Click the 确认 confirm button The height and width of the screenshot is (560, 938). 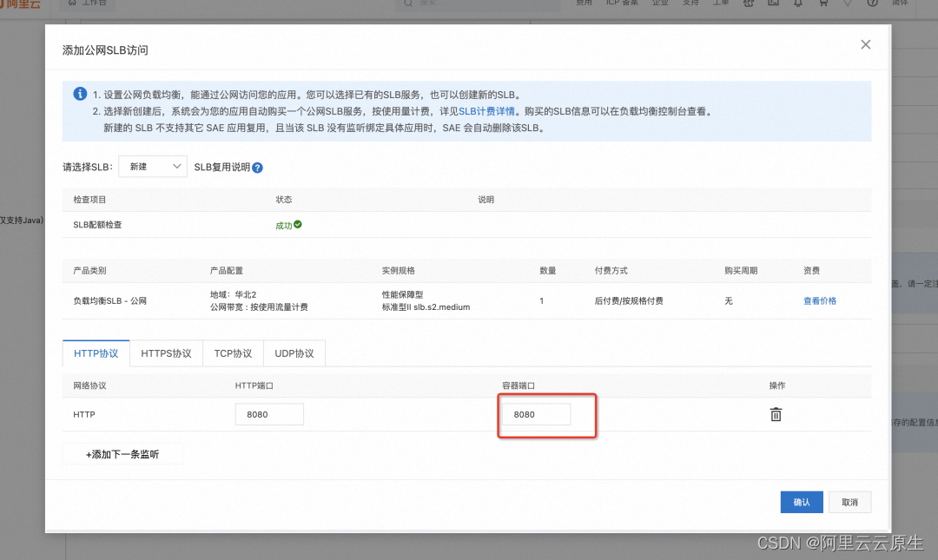802,502
